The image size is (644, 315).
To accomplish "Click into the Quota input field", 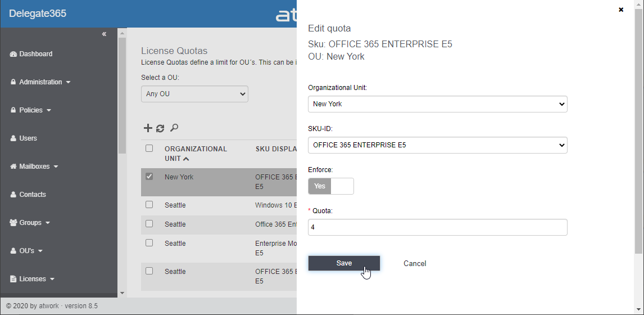I will [437, 227].
